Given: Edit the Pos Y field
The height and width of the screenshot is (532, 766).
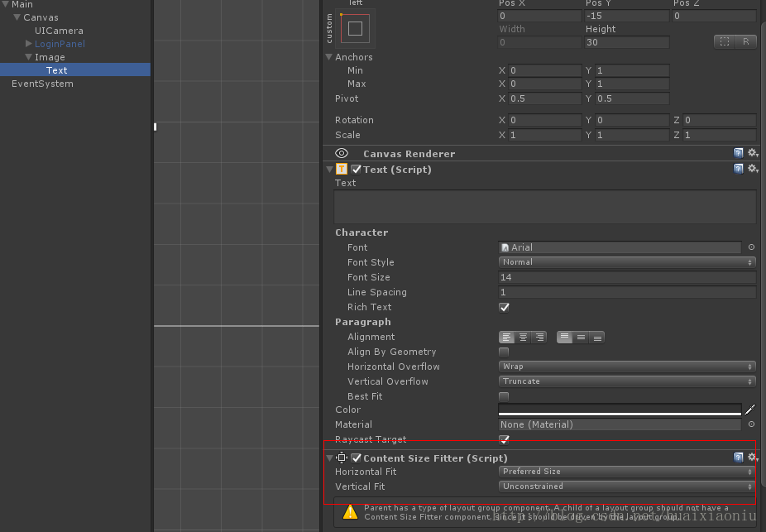Looking at the screenshot, I should 627,16.
